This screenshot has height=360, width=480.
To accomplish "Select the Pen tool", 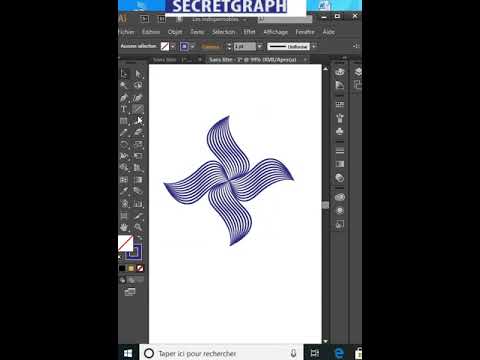I will (124, 98).
